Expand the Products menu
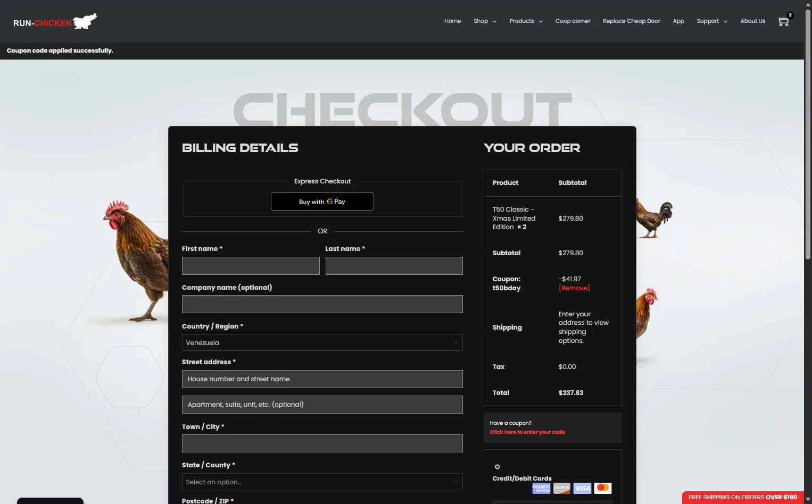 click(x=526, y=21)
